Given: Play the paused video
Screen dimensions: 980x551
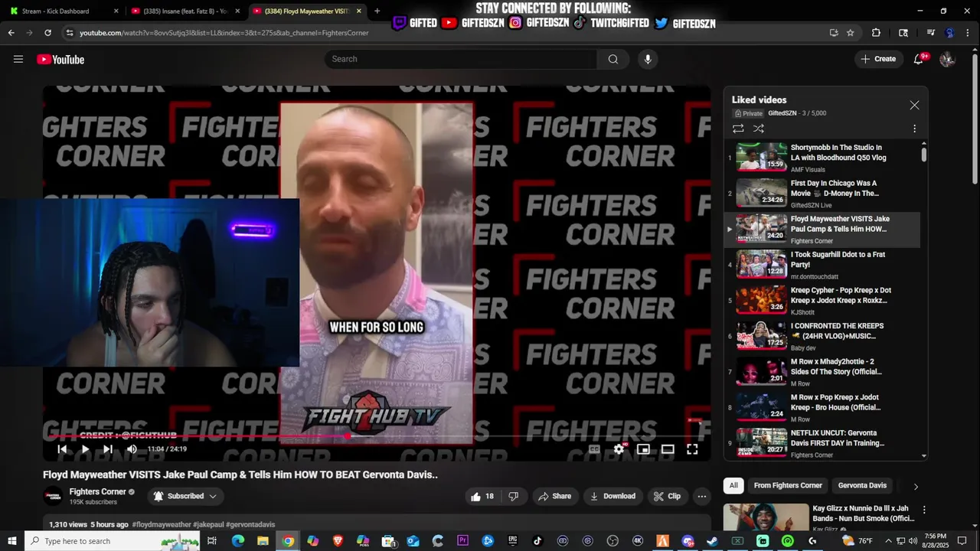Looking at the screenshot, I should [85, 449].
